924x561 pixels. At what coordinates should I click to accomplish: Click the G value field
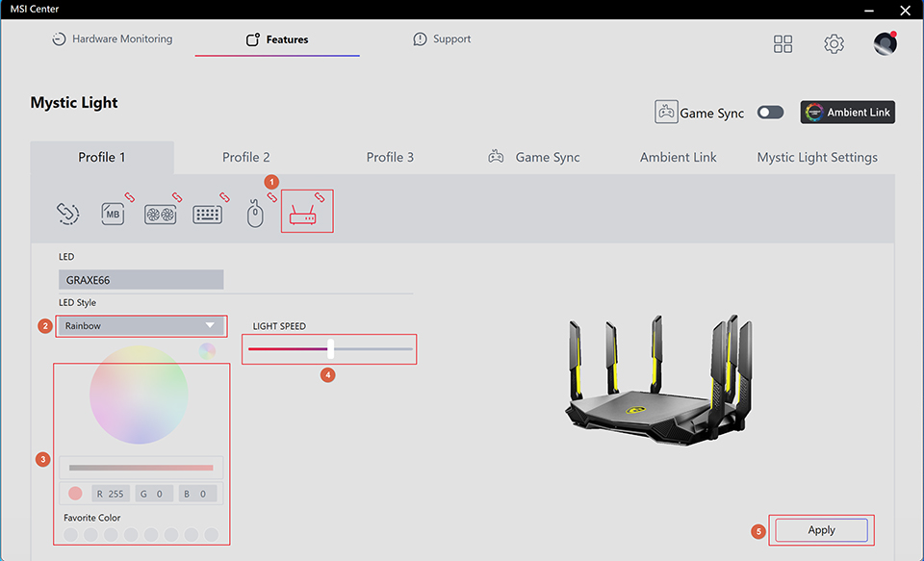tap(154, 494)
